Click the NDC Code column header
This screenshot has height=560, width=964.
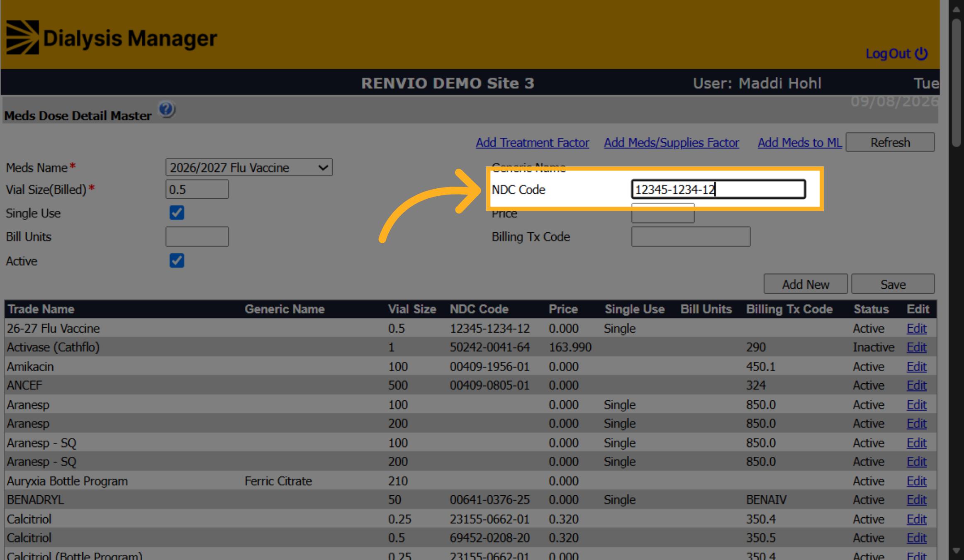pyautogui.click(x=479, y=309)
